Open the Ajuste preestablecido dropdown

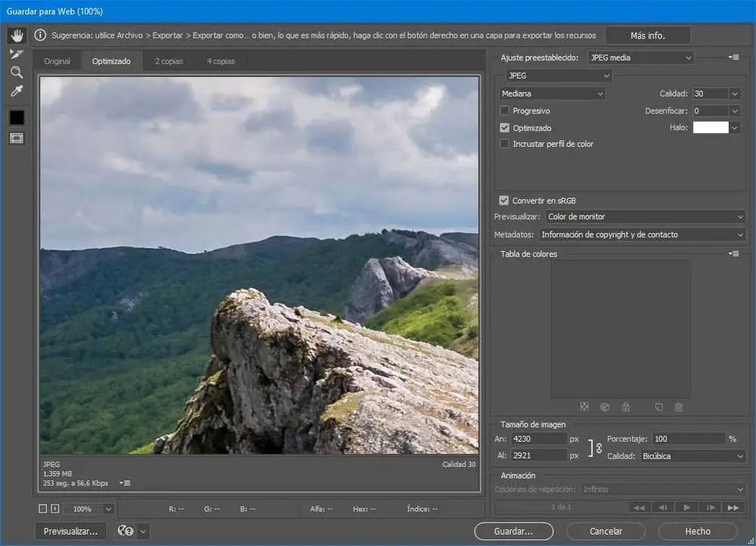[640, 57]
